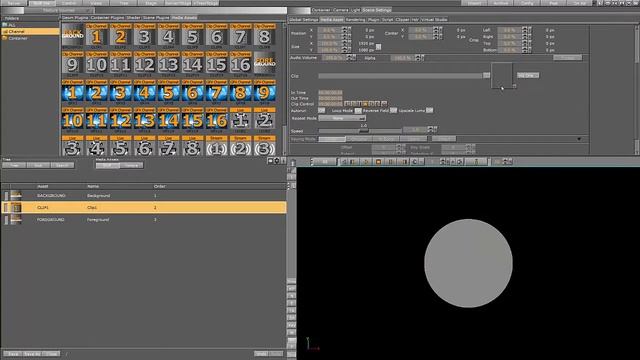640x360 pixels.
Task: Select the Stream (1) asset icon
Action: point(216,146)
